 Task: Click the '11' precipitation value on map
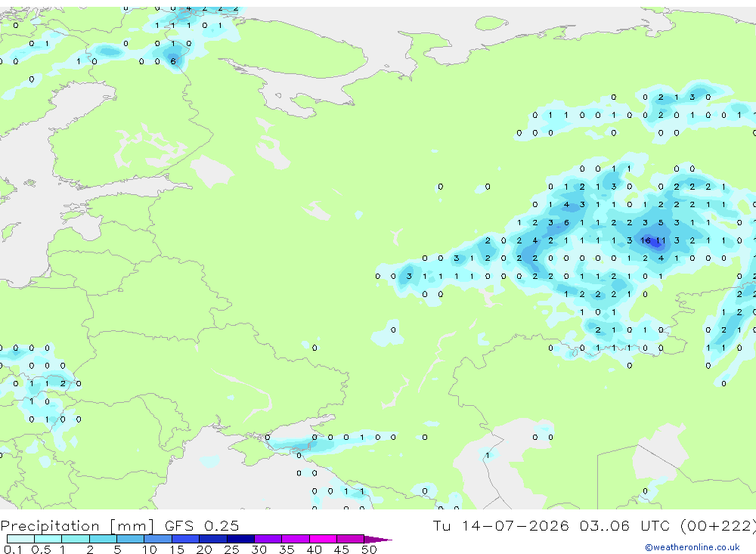click(661, 240)
